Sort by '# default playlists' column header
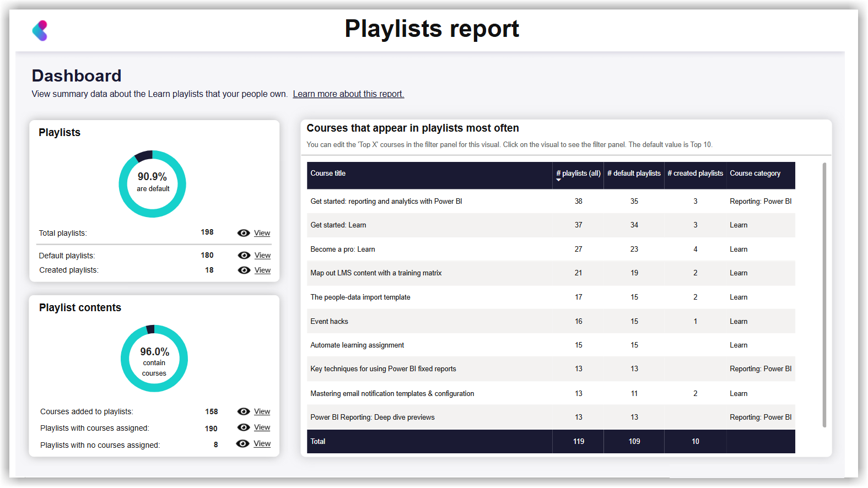The image size is (868, 488). [634, 173]
